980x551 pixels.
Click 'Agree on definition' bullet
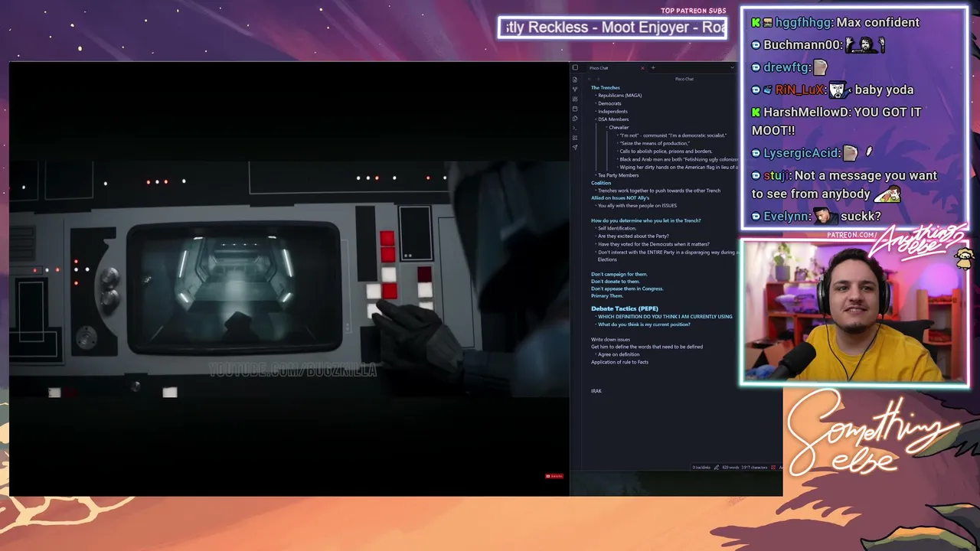click(x=619, y=354)
